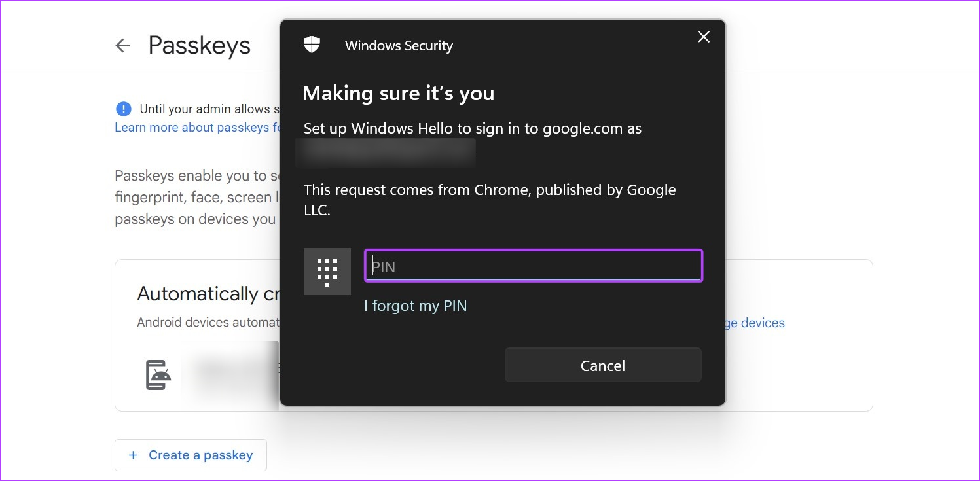
Task: Cancel the Windows Hello setup
Action: coord(603,365)
